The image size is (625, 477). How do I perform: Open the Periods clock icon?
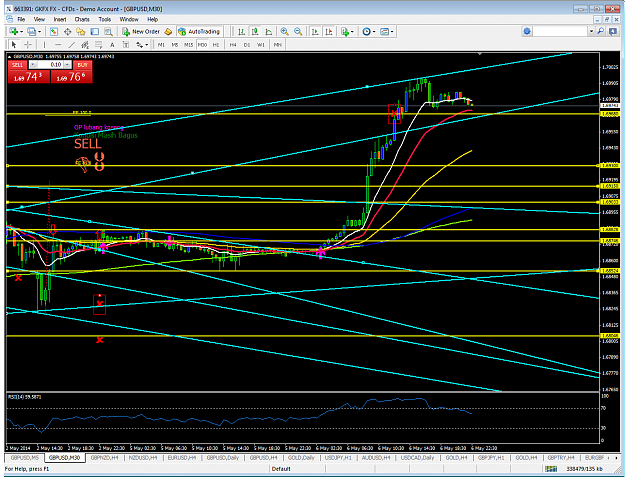coord(366,31)
